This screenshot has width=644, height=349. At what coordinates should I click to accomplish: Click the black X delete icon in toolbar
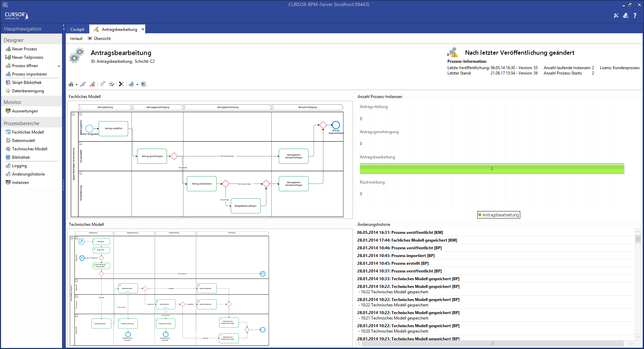pyautogui.click(x=121, y=84)
